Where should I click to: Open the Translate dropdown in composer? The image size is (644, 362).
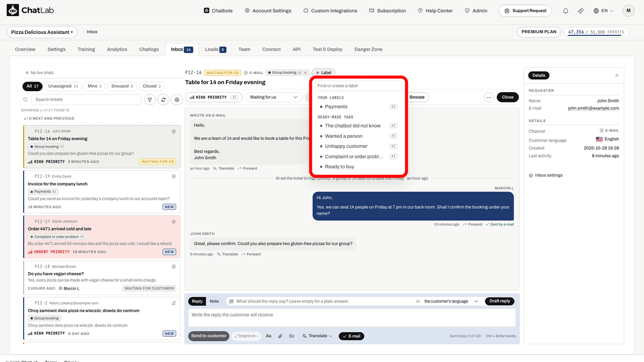[x=317, y=336]
